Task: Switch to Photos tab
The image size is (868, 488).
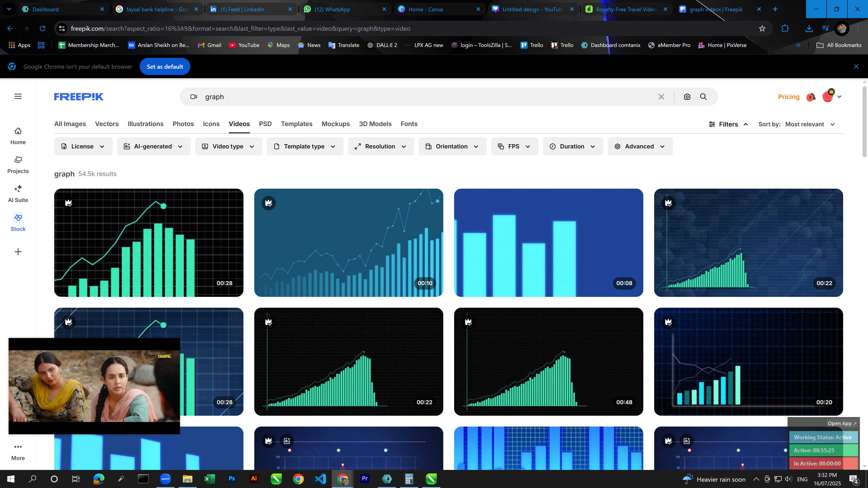Action: (183, 124)
